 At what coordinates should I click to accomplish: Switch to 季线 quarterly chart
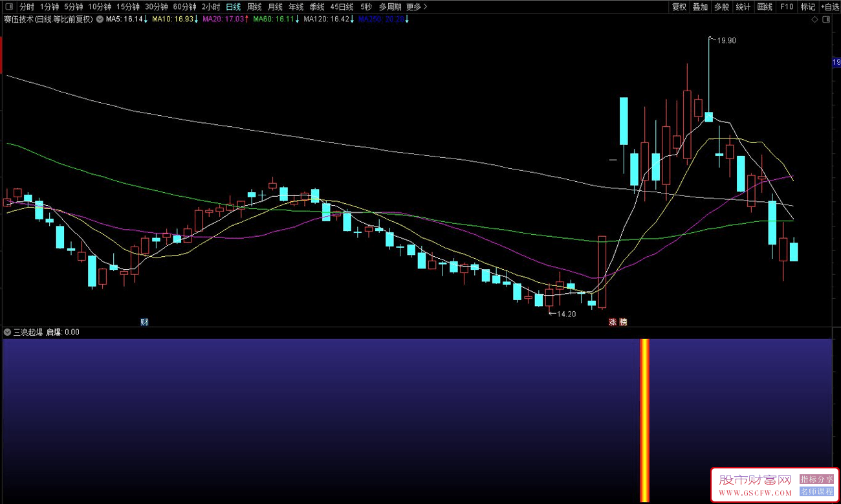pyautogui.click(x=317, y=6)
